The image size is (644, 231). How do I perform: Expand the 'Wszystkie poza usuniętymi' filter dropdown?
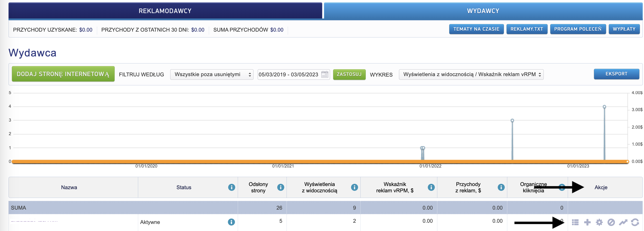pos(212,74)
